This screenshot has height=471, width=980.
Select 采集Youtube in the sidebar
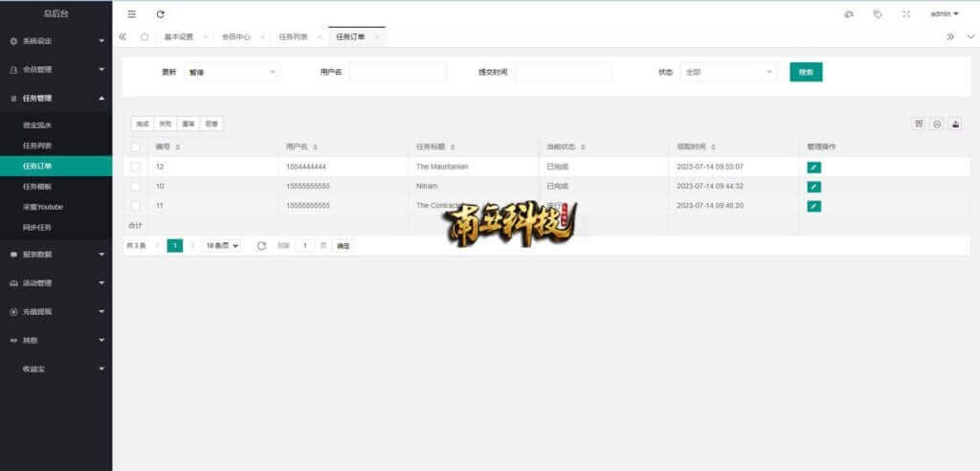coord(43,207)
